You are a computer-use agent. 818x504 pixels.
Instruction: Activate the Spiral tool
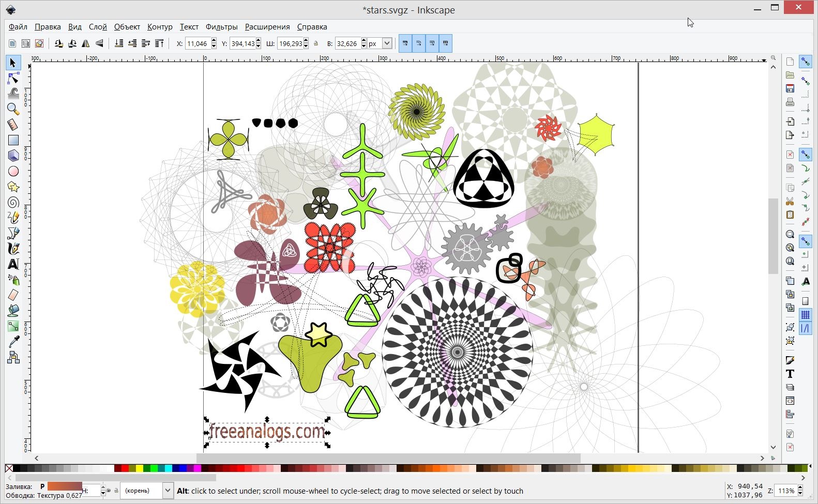[x=13, y=202]
